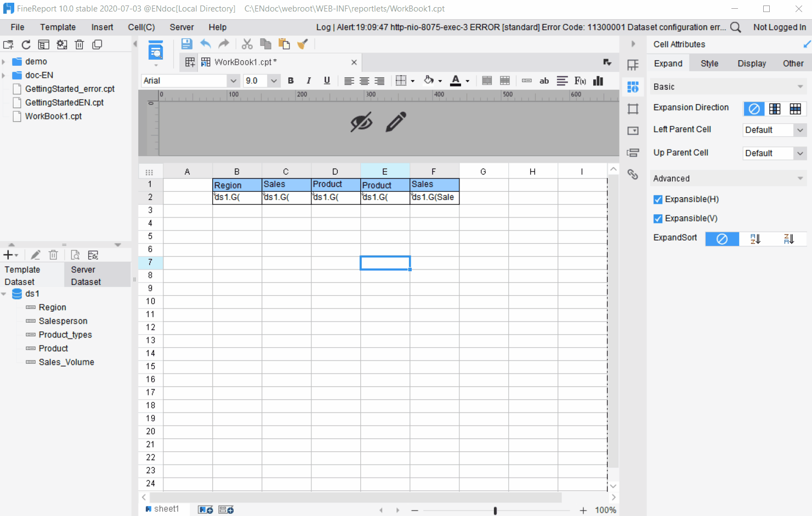Click the New Folder icon

click(x=8, y=45)
